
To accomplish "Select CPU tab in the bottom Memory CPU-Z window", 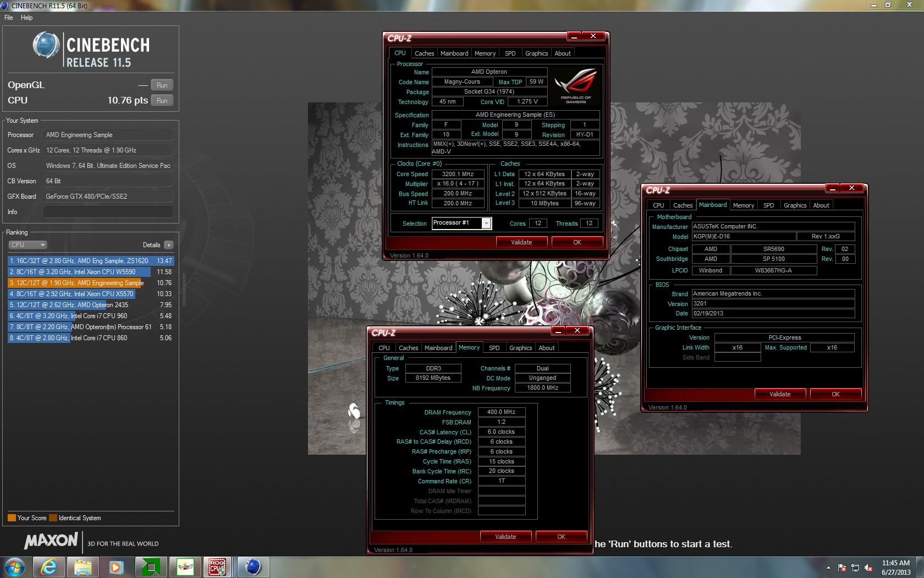I will [384, 348].
